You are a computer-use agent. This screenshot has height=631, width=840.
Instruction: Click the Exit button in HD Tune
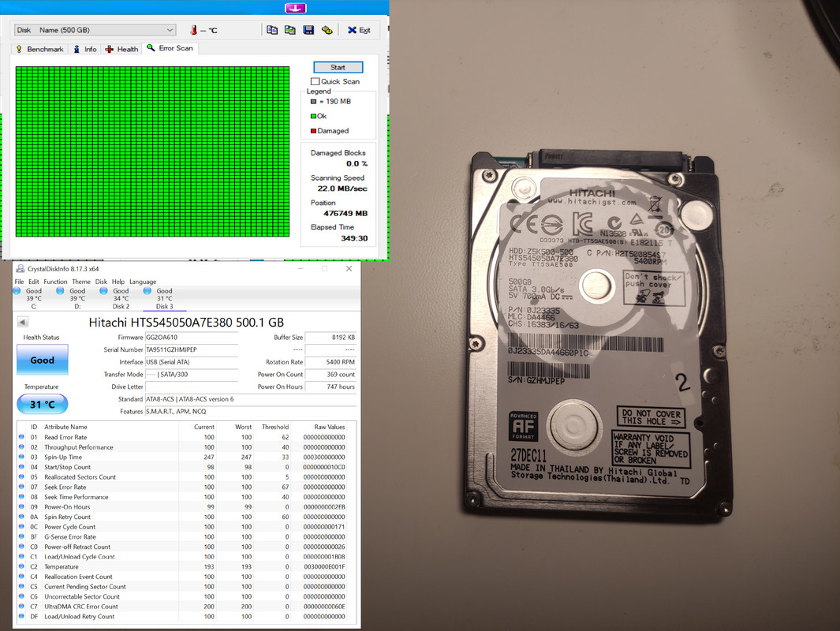tap(359, 30)
